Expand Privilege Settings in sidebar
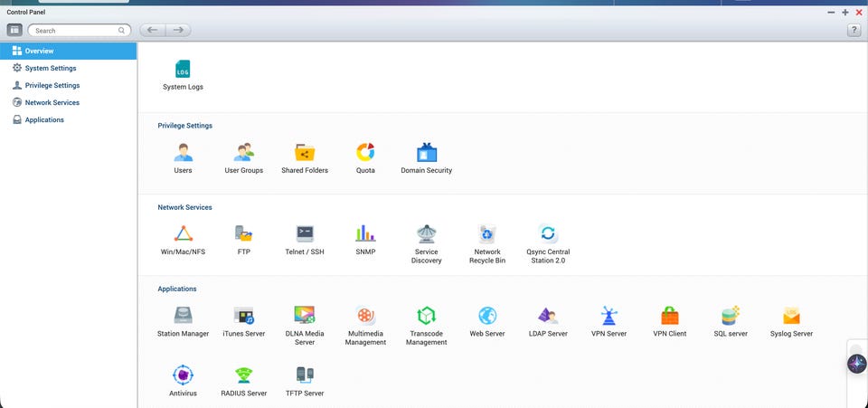Image resolution: width=868 pixels, height=408 pixels. (52, 85)
